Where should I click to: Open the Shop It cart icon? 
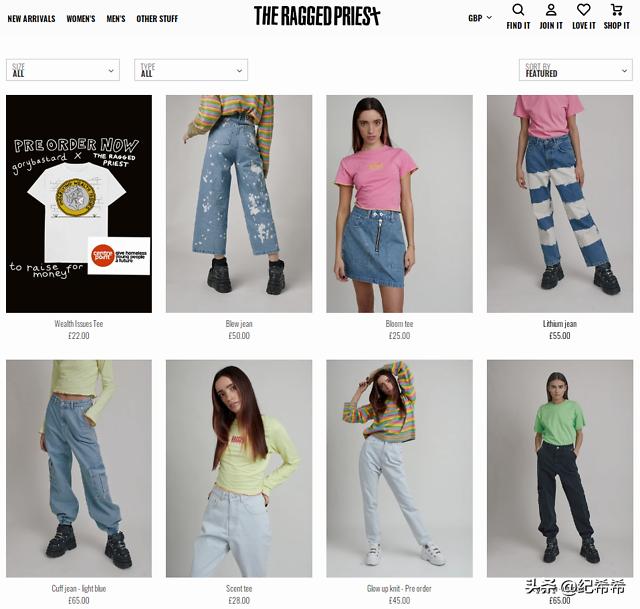pos(616,10)
